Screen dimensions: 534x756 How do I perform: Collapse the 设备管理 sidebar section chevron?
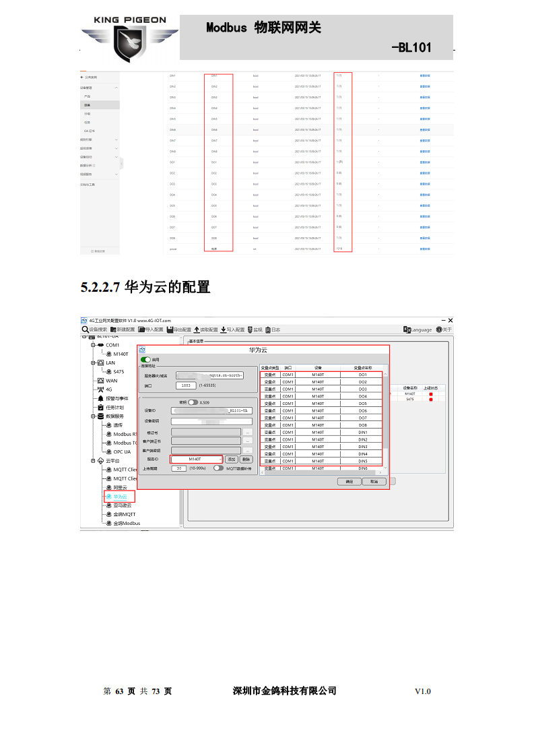tap(116, 88)
